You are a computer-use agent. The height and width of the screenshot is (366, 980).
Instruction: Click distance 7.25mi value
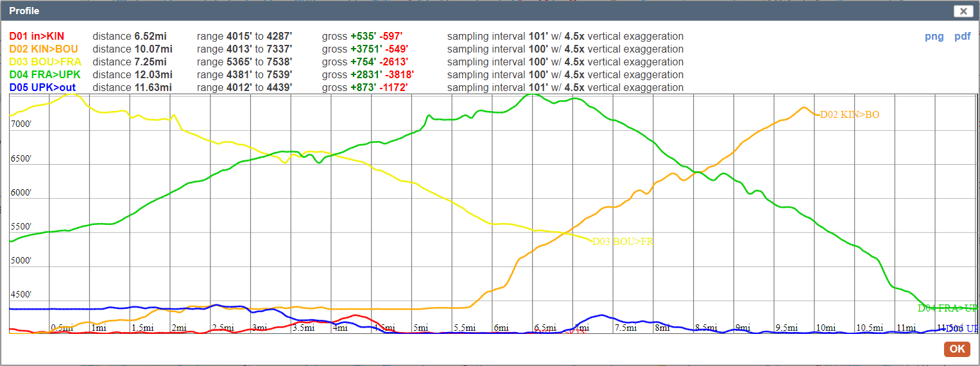[130, 62]
